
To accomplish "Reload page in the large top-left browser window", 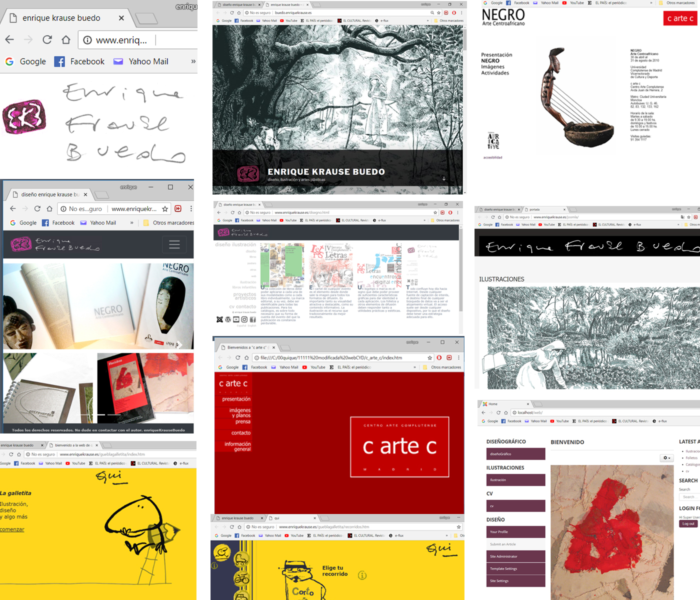I will point(47,39).
